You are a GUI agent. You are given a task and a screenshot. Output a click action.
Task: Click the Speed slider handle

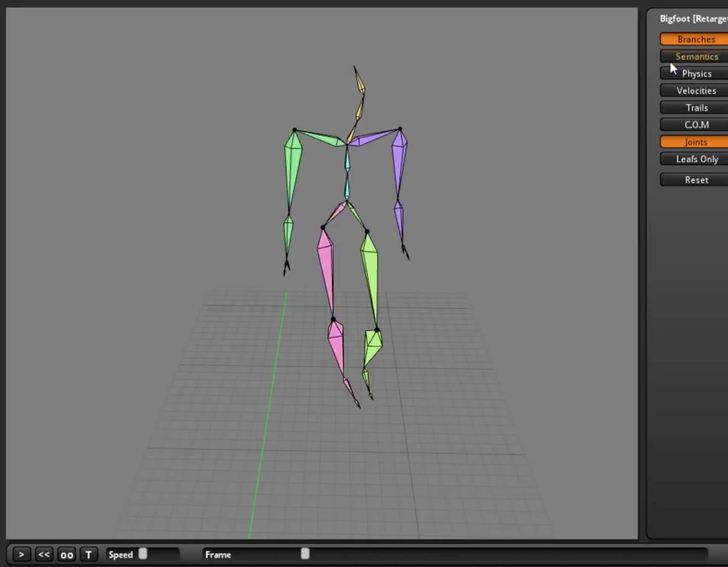(x=143, y=553)
